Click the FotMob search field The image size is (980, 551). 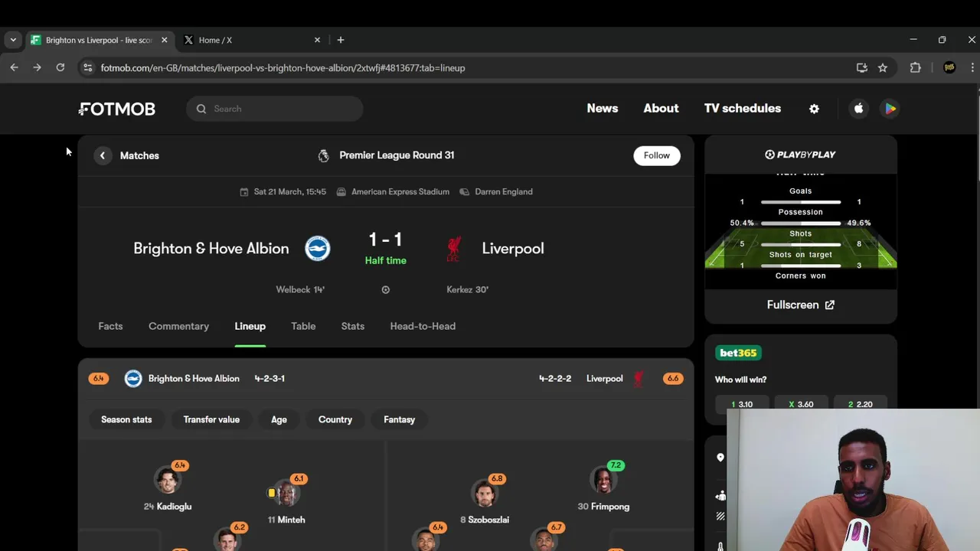[x=274, y=109]
